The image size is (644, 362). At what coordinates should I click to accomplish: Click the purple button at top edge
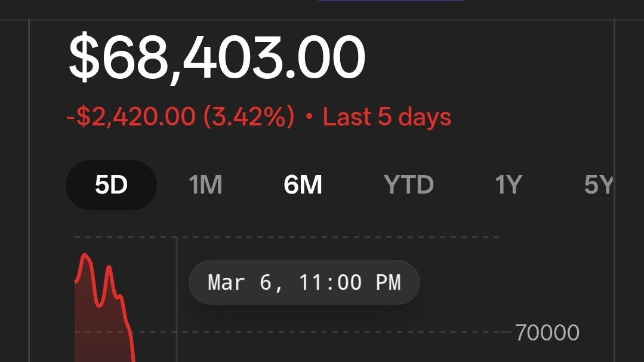pos(390,1)
